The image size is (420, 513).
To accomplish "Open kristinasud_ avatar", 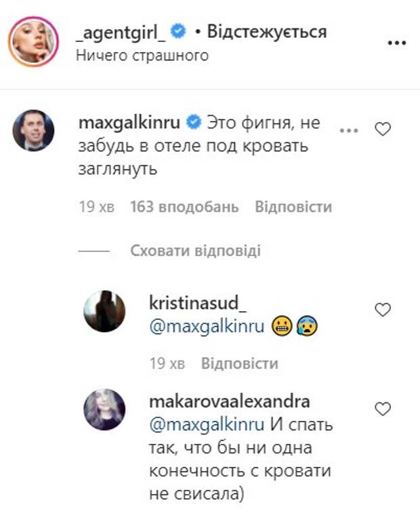I will (104, 310).
